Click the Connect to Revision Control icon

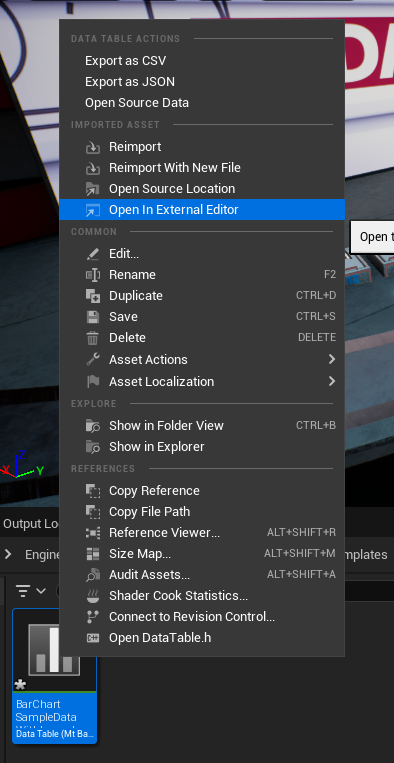pos(92,617)
